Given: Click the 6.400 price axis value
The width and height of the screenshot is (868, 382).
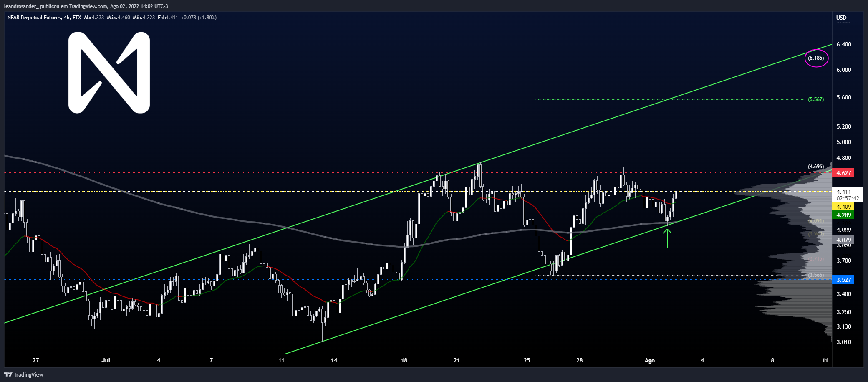Looking at the screenshot, I should 844,44.
